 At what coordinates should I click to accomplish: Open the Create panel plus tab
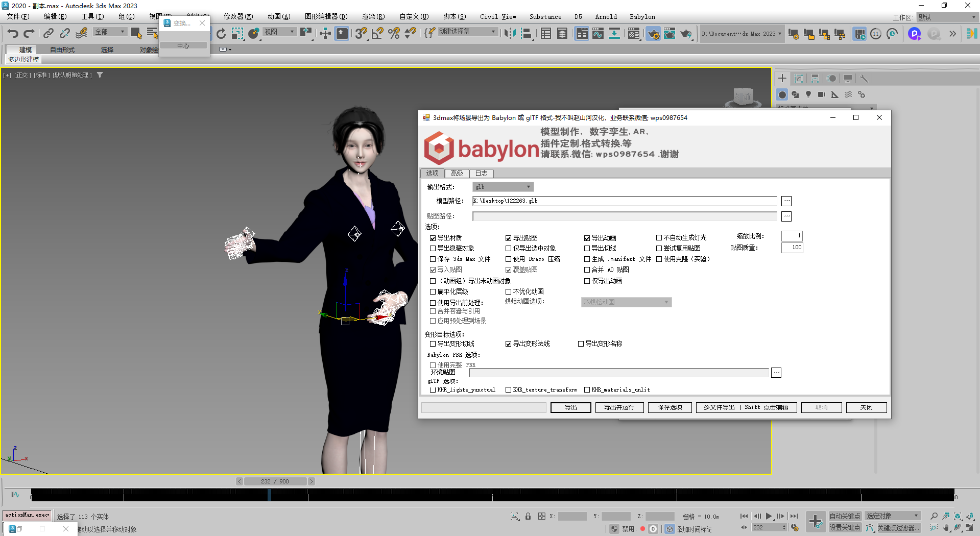pos(782,78)
